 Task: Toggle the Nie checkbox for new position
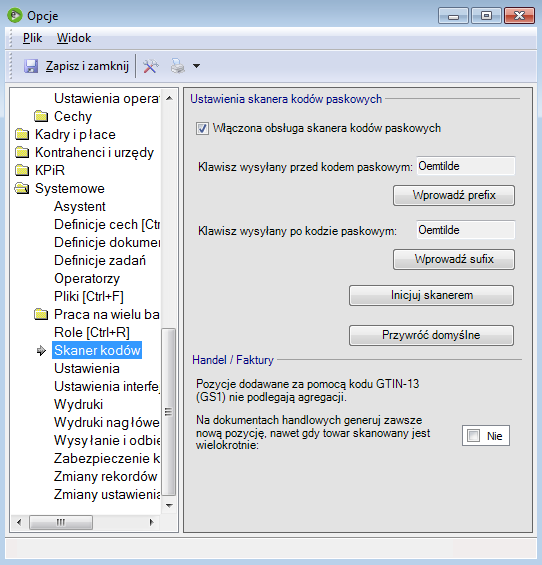pos(474,436)
